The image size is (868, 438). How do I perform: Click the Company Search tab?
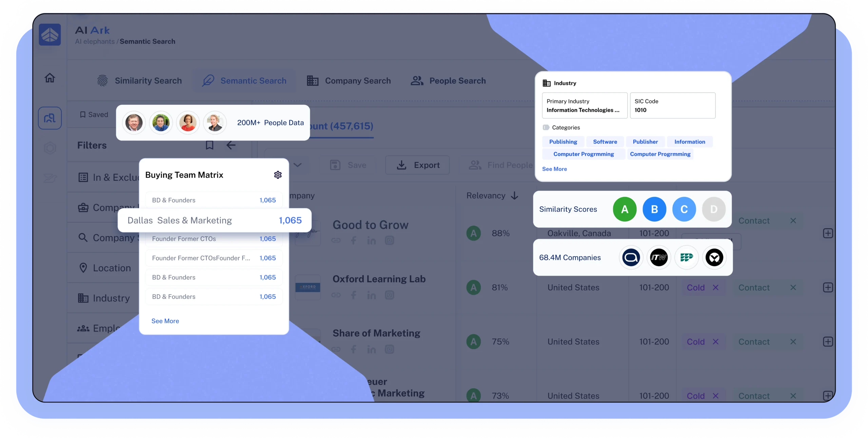click(349, 80)
